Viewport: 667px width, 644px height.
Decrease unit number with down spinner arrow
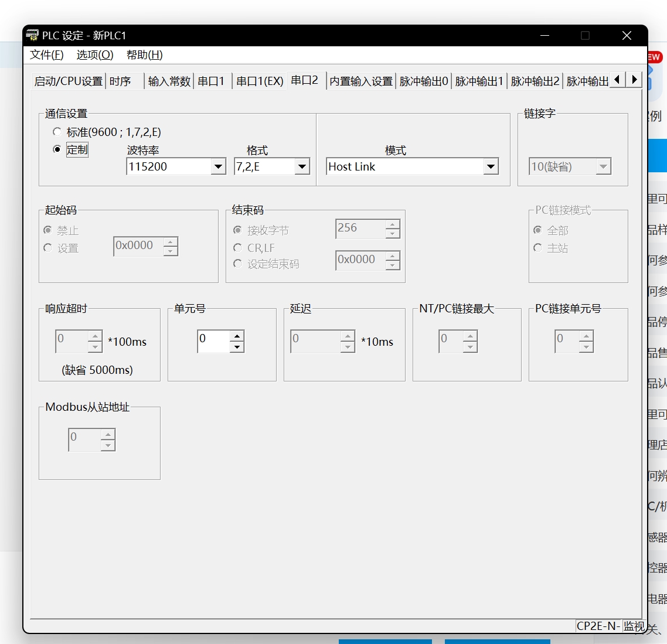(x=237, y=347)
